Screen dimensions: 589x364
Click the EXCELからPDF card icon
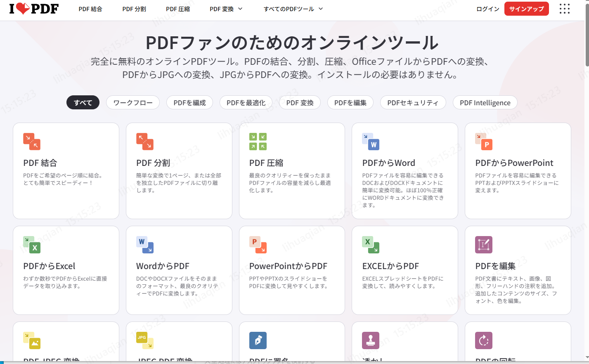point(371,244)
